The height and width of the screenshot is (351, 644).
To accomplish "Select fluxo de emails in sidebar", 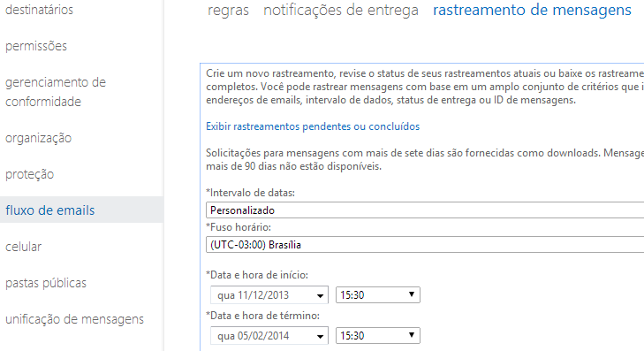I will point(50,210).
